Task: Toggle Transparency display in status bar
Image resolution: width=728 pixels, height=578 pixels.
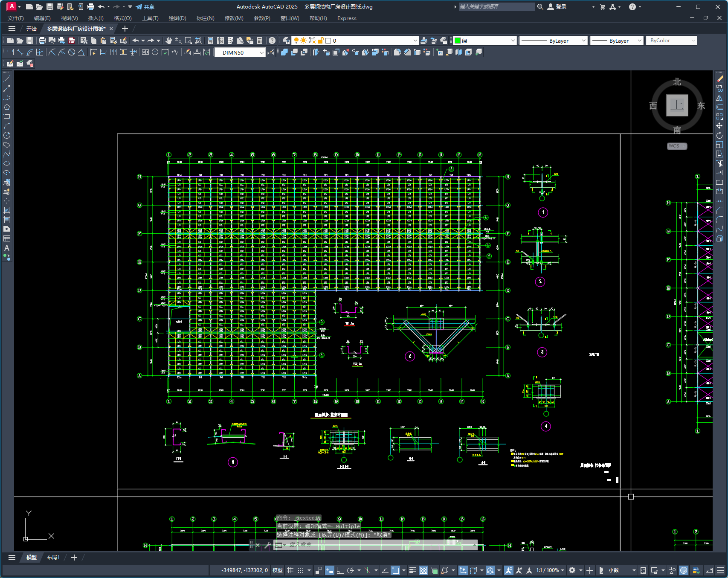Action: 423,570
